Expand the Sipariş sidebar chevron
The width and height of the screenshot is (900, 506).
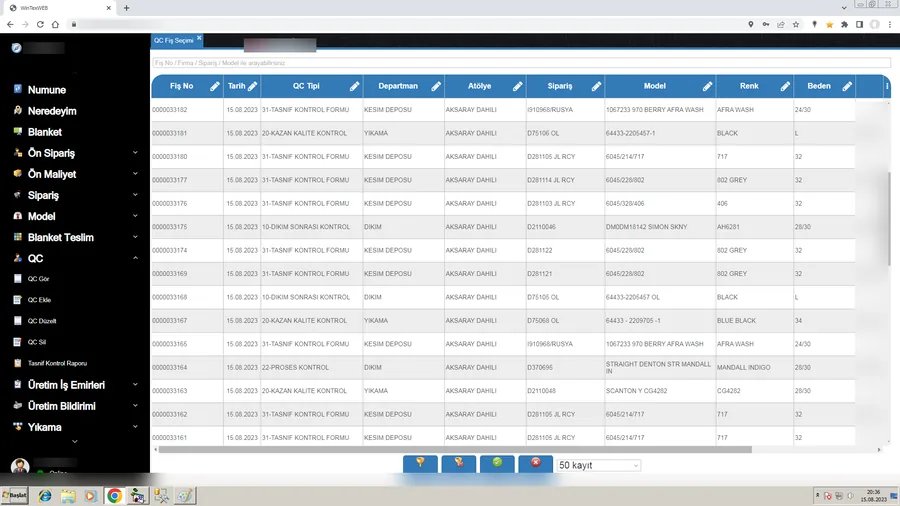tap(135, 195)
